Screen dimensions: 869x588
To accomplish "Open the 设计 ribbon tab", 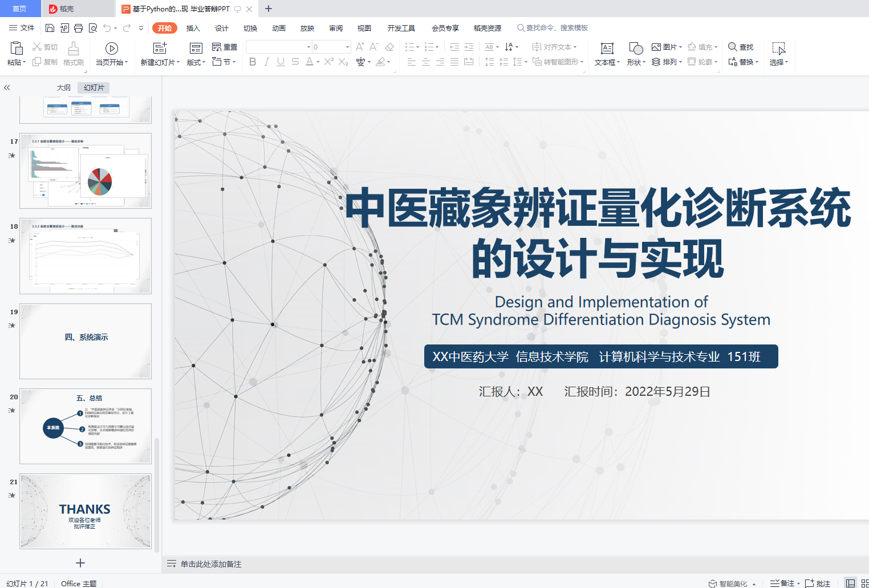I will [x=222, y=28].
